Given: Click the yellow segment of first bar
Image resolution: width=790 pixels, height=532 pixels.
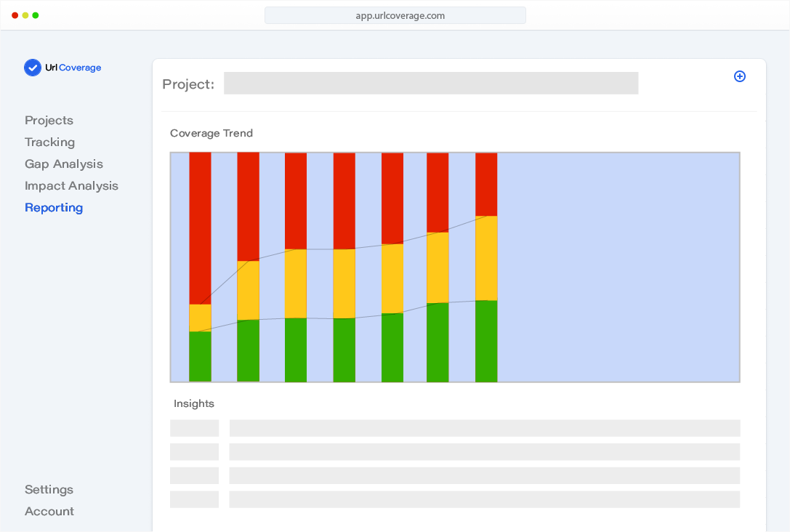Looking at the screenshot, I should coord(200,318).
